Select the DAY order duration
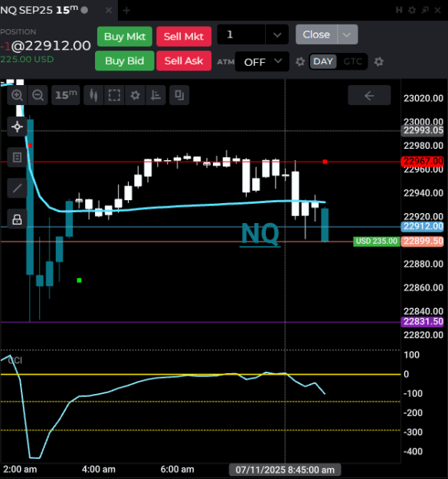This screenshot has width=448, height=479. (x=323, y=61)
